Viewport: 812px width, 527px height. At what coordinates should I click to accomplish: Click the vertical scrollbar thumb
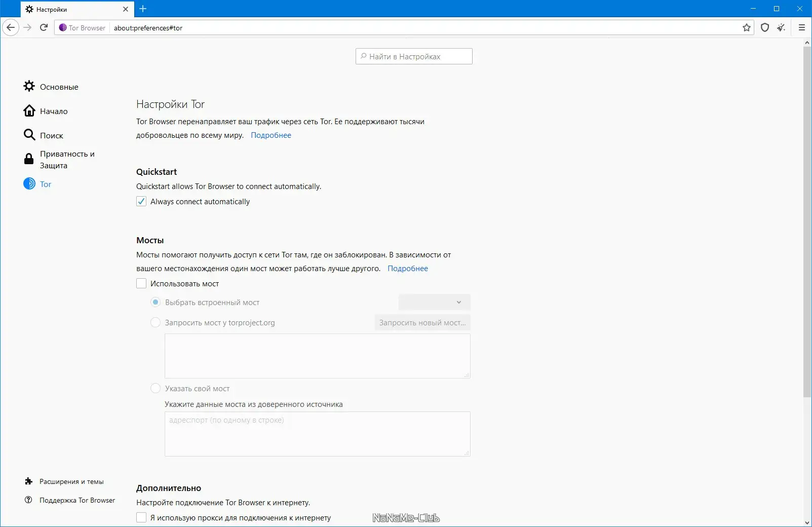click(807, 222)
